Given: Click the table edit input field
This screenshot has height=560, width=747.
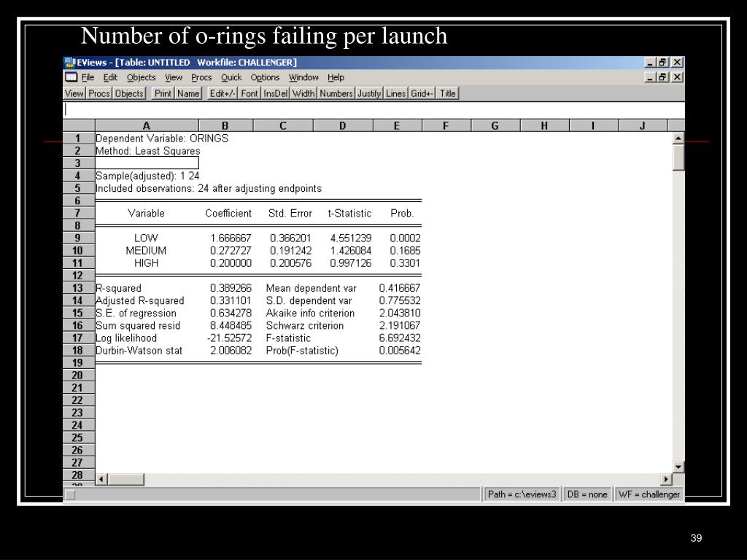Looking at the screenshot, I should point(374,110).
